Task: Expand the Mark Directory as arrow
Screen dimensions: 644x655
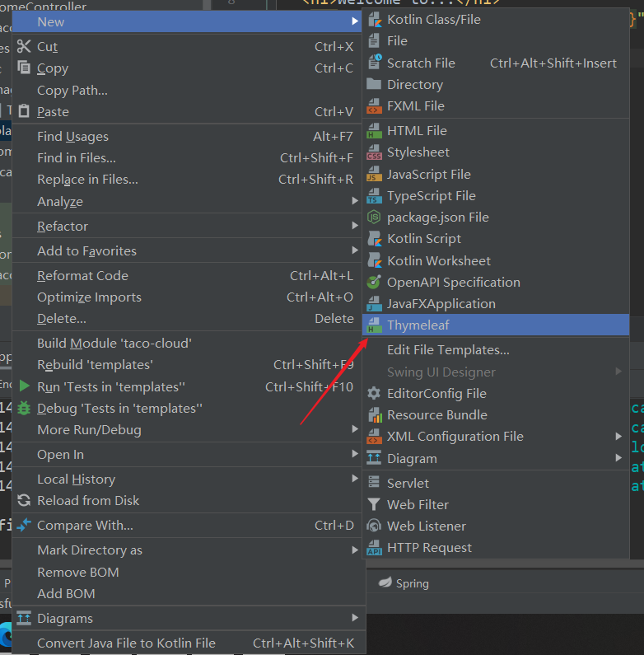Action: 355,550
